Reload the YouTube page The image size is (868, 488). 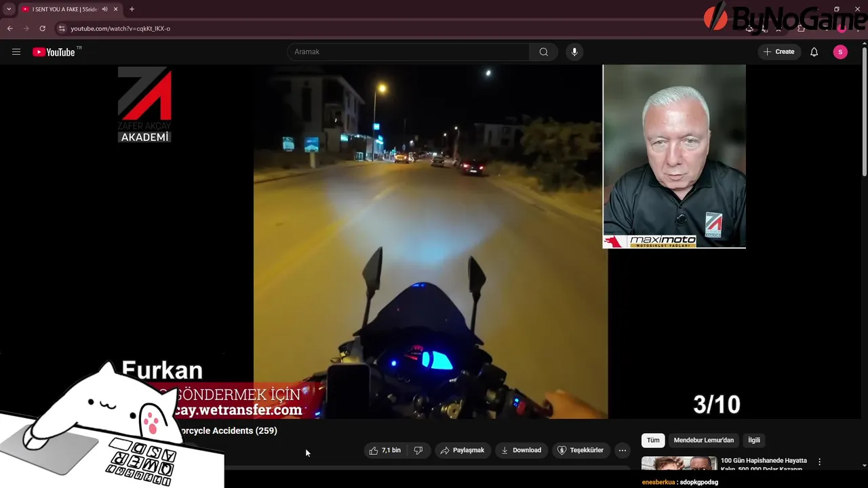(43, 28)
